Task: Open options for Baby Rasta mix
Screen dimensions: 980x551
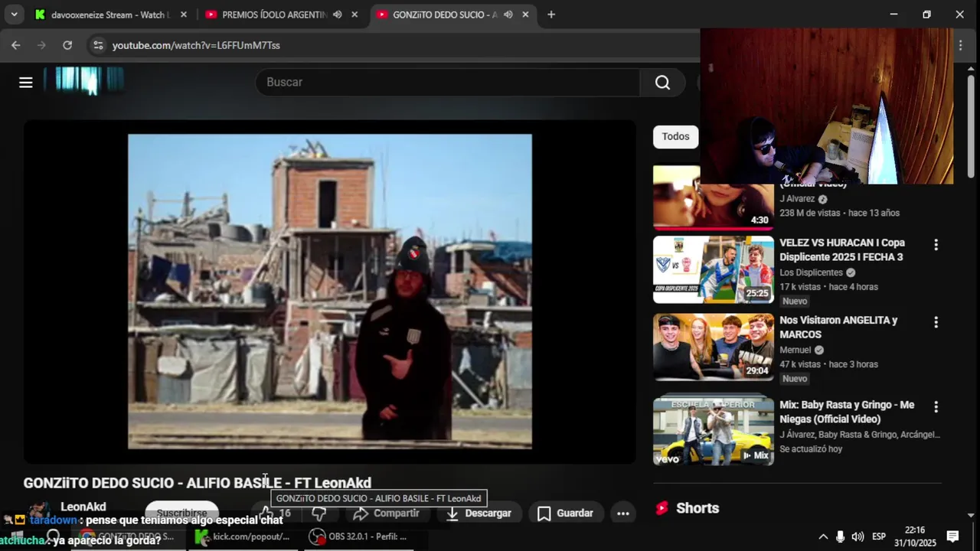Action: tap(936, 406)
